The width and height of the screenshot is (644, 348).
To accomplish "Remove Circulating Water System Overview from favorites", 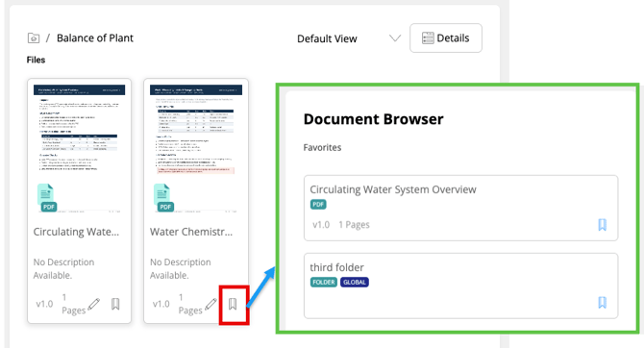I will [x=602, y=225].
